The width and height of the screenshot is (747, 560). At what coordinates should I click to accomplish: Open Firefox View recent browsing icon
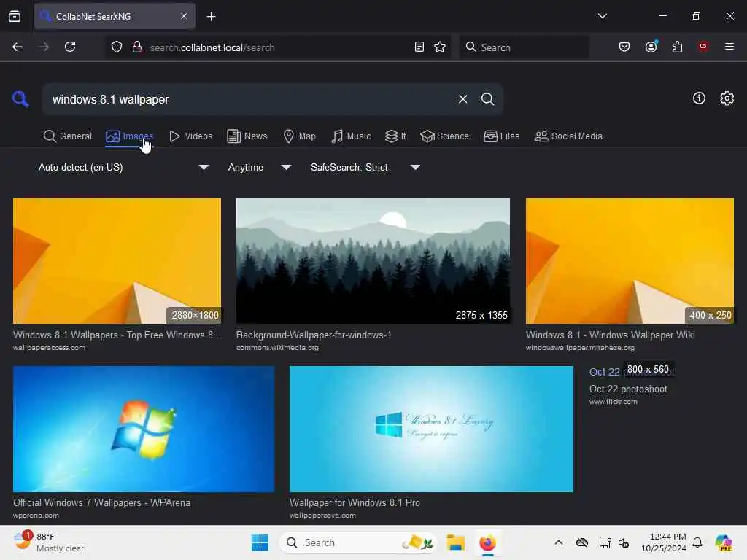click(15, 17)
